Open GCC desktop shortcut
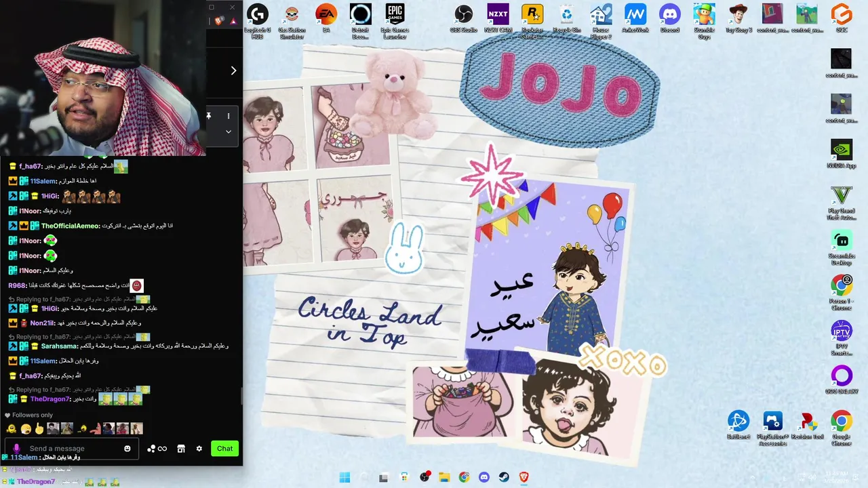868x488 pixels. [x=841, y=19]
